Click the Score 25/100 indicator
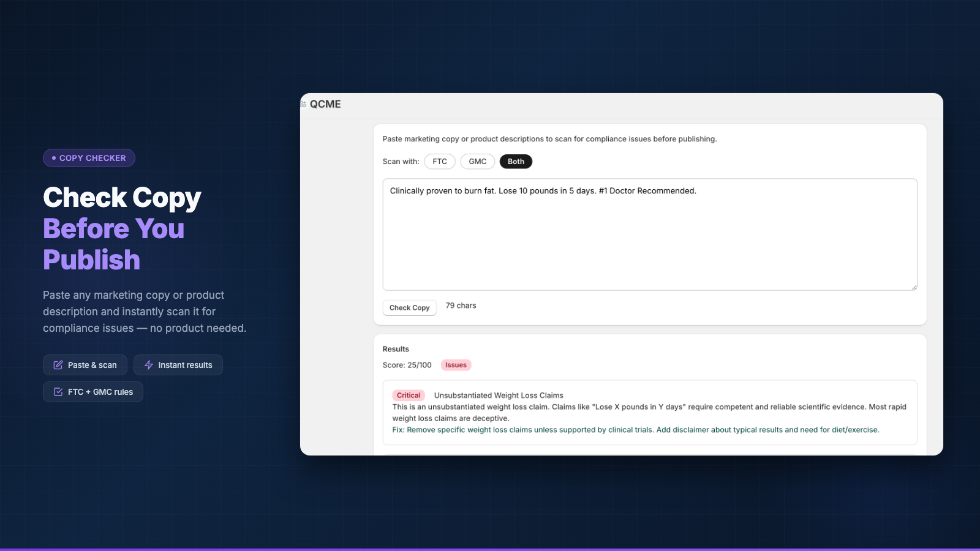This screenshot has height=551, width=980. pos(406,365)
